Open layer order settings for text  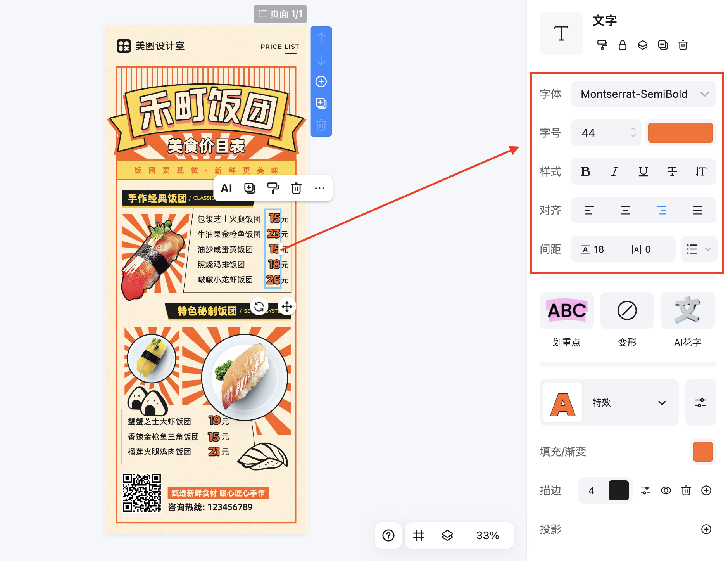(643, 45)
